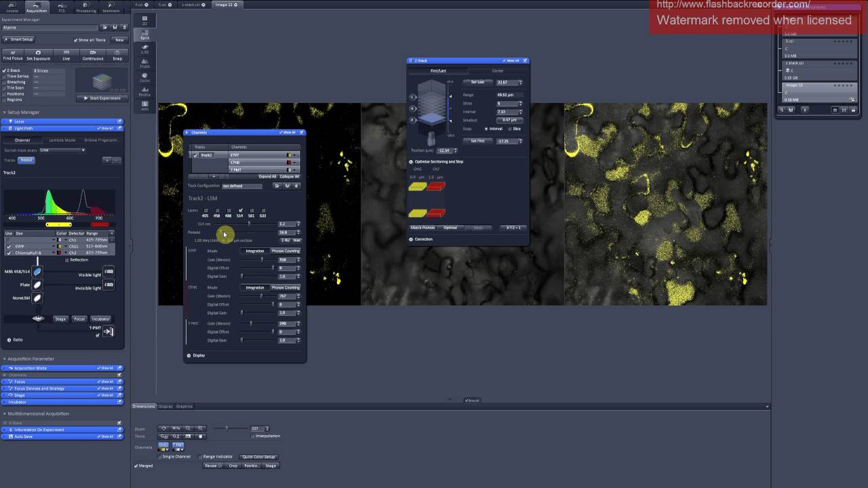This screenshot has height=488, width=868.
Task: Toggle the Z-Stack checkbox
Action: (x=5, y=70)
